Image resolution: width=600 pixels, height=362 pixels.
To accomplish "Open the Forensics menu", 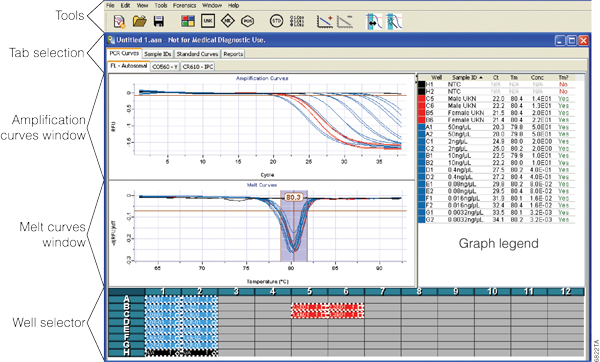I will pos(184,5).
